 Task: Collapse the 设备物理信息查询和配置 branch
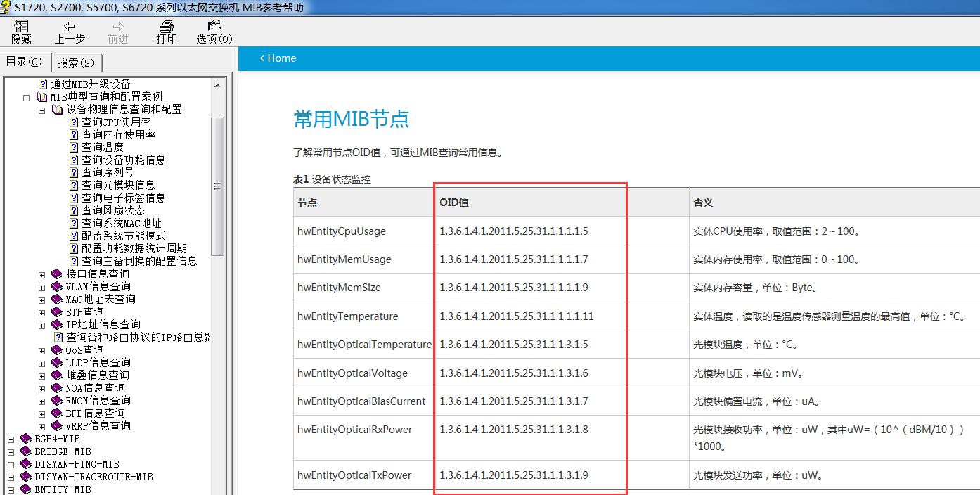point(41,109)
